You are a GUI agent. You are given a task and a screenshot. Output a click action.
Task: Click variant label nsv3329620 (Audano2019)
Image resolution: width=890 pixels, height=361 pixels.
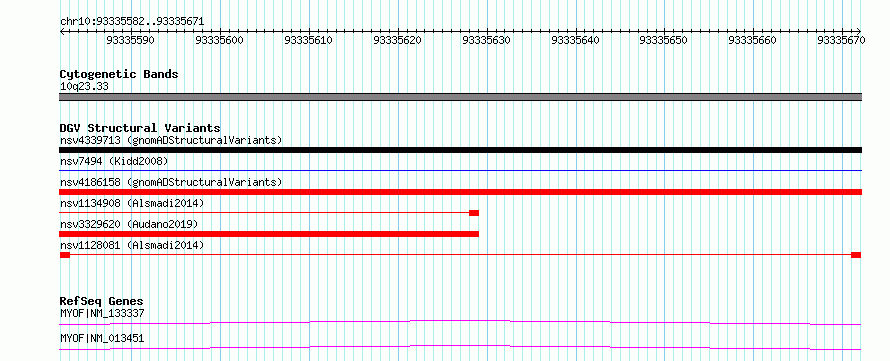129,224
